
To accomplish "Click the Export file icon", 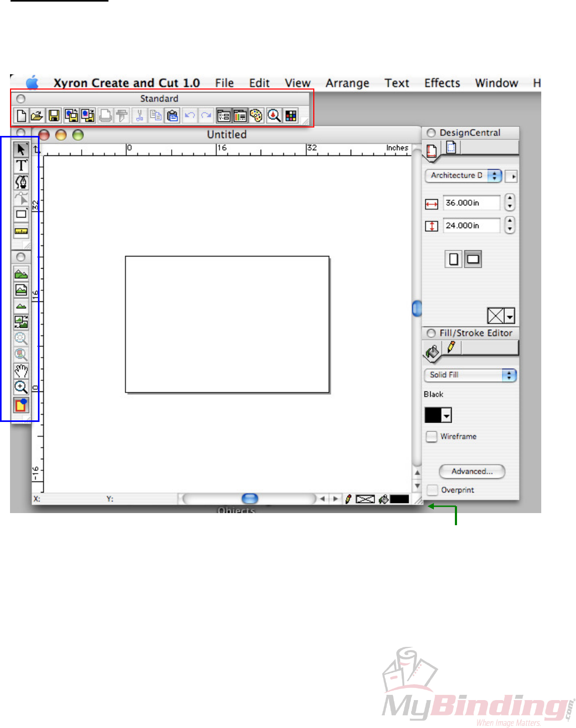I will (88, 115).
